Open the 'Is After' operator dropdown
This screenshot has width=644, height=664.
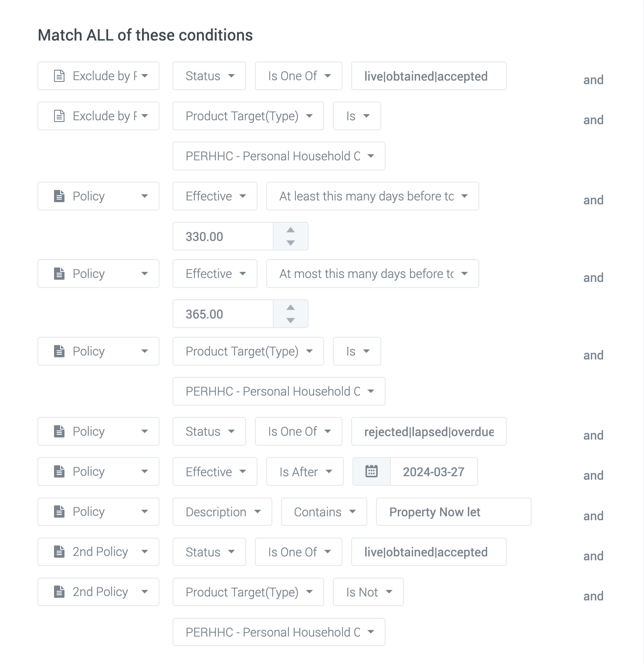(305, 472)
